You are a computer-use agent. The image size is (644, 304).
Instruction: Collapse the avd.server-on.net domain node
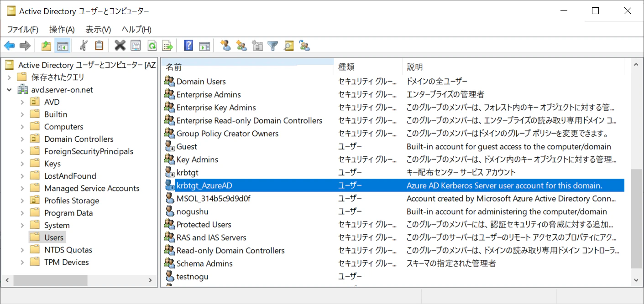click(x=9, y=90)
